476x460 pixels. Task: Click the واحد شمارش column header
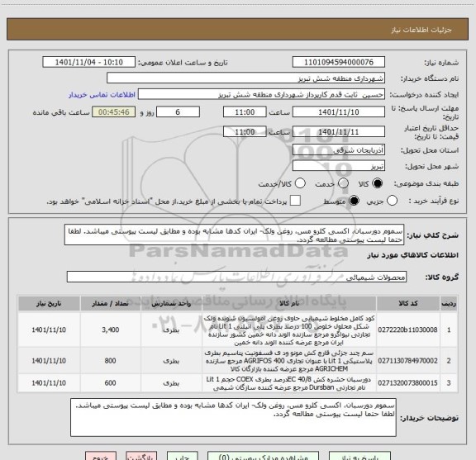tap(171, 303)
